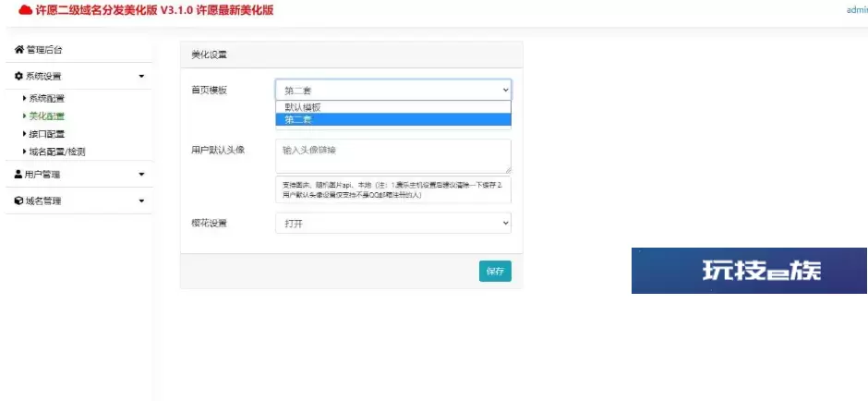Open the 美化配置 submenu item
Screen dimensions: 868x401
coord(46,116)
